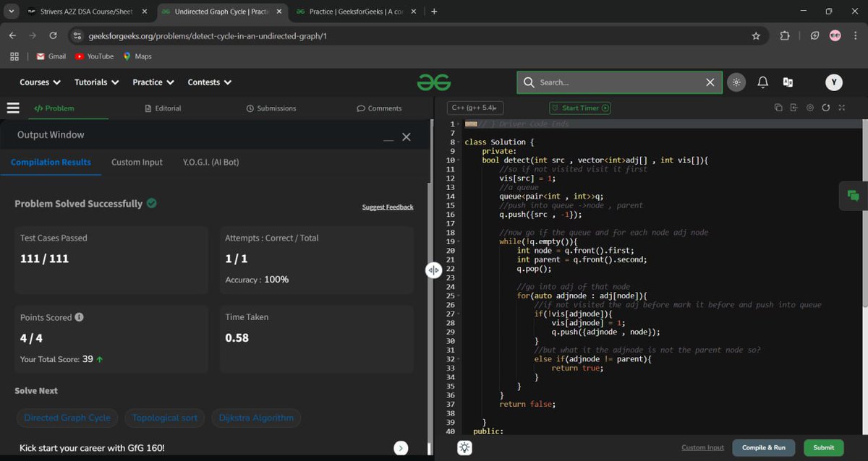
Task: Click the browser address bar URL
Action: [208, 35]
